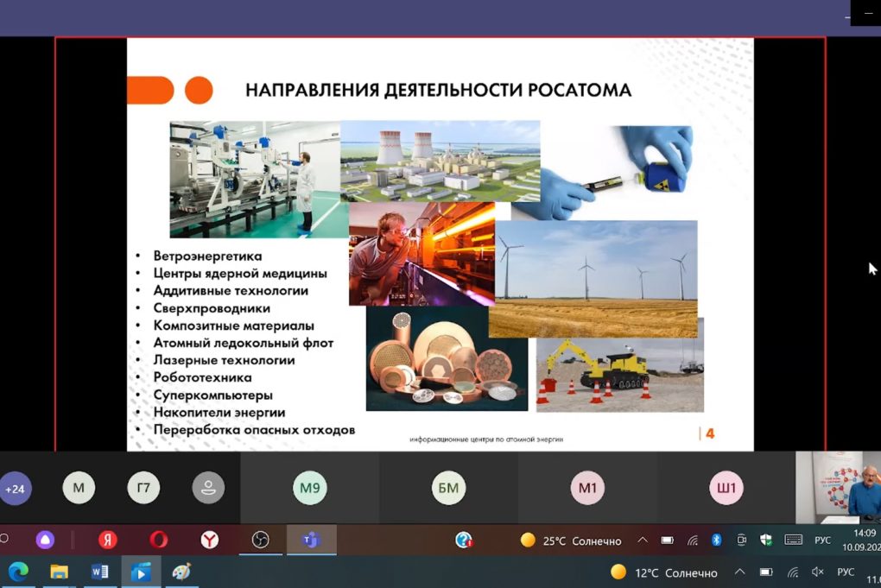Click the laboratory clean-room equipment photo
Image resolution: width=881 pixels, height=588 pixels.
[255, 179]
